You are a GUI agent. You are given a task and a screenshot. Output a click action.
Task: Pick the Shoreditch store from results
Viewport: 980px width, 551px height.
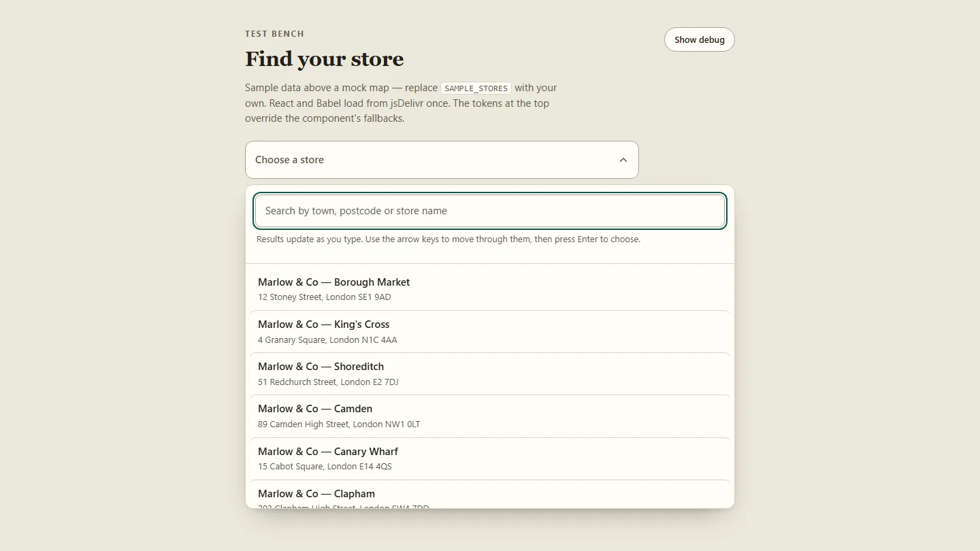[x=490, y=373]
